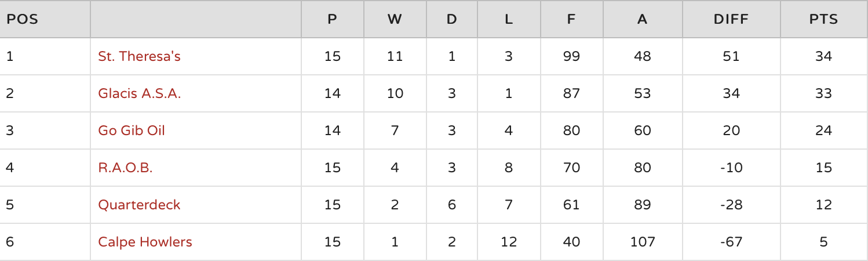This screenshot has width=868, height=261.
Task: Select St. Theresa's points value 34
Action: tap(823, 56)
